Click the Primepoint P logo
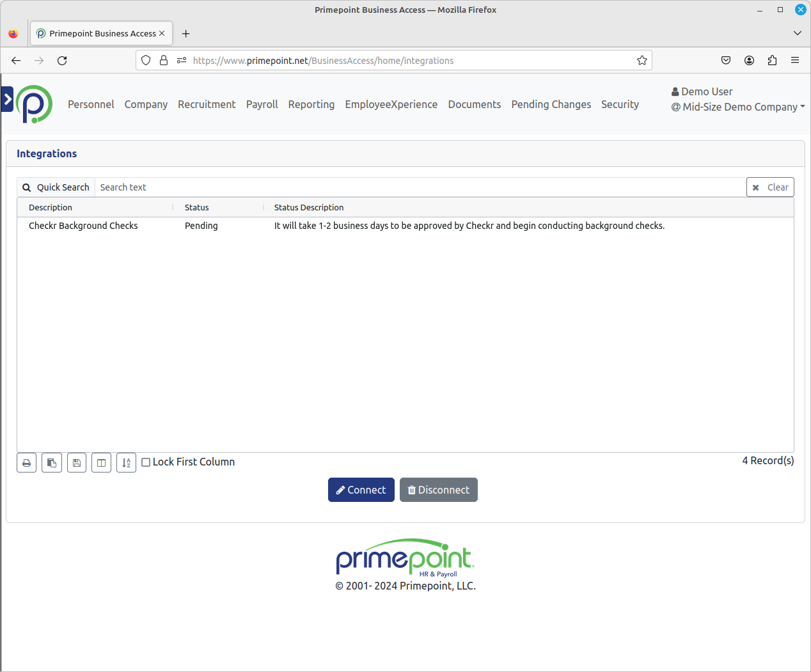Screen dimensions: 811x672 click(x=35, y=104)
